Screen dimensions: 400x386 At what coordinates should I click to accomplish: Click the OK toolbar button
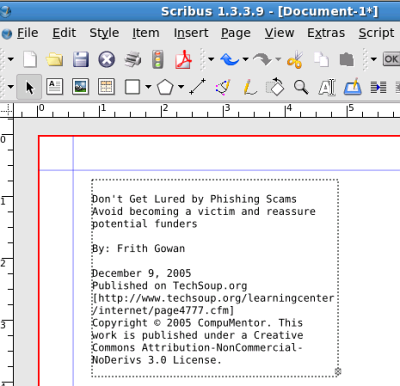coord(391,59)
